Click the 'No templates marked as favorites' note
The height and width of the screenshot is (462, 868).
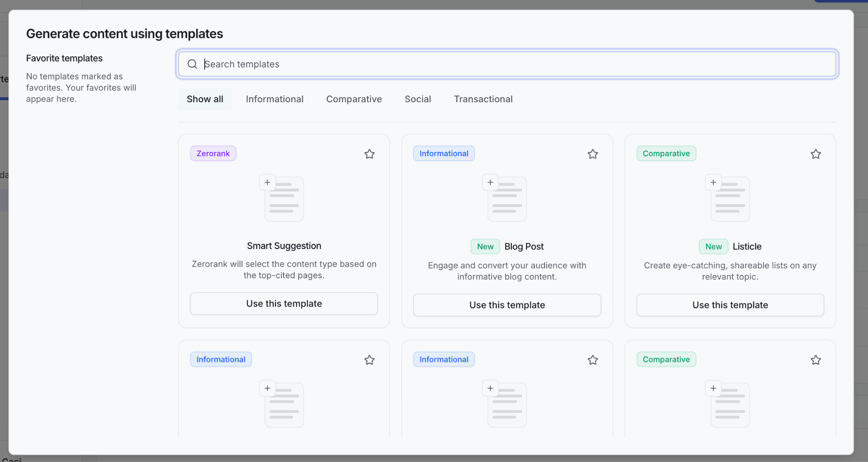[81, 87]
